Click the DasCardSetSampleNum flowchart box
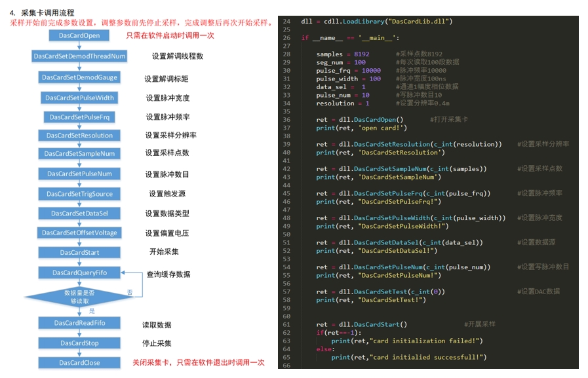The width and height of the screenshot is (588, 378). (x=79, y=154)
